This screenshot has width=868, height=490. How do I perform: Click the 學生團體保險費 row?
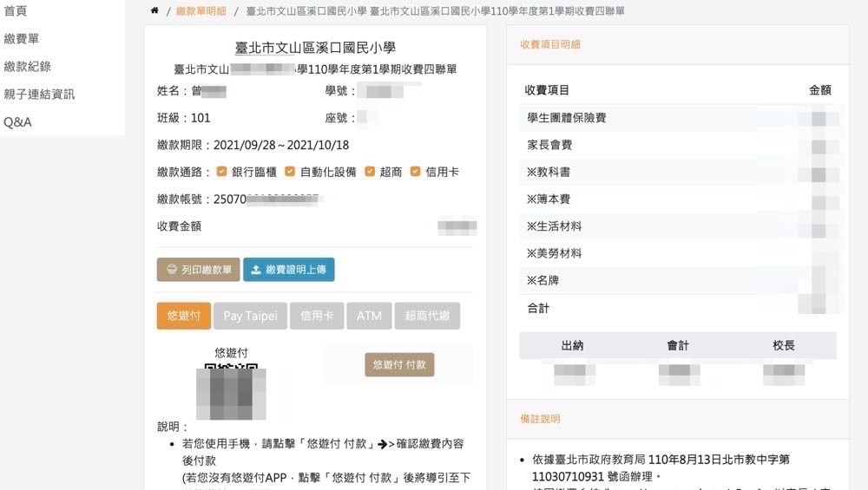point(678,118)
